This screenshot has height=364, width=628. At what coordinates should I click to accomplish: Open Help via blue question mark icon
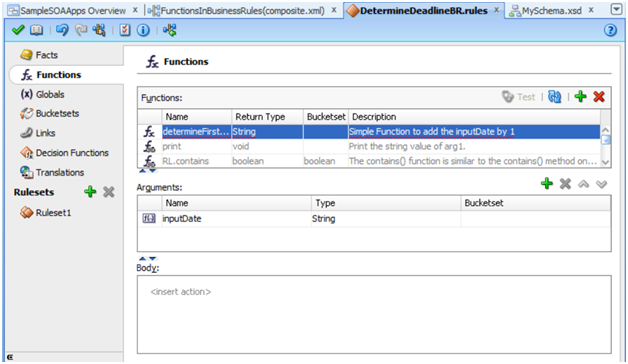click(610, 30)
